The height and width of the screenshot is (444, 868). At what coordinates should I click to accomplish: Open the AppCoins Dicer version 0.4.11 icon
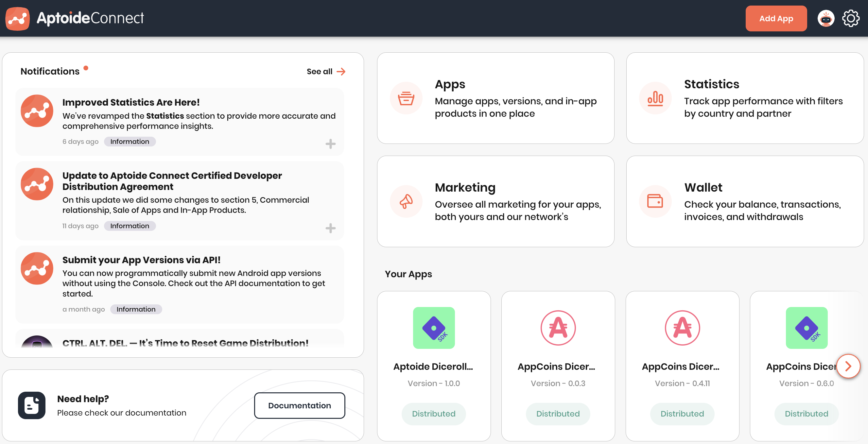(x=682, y=328)
